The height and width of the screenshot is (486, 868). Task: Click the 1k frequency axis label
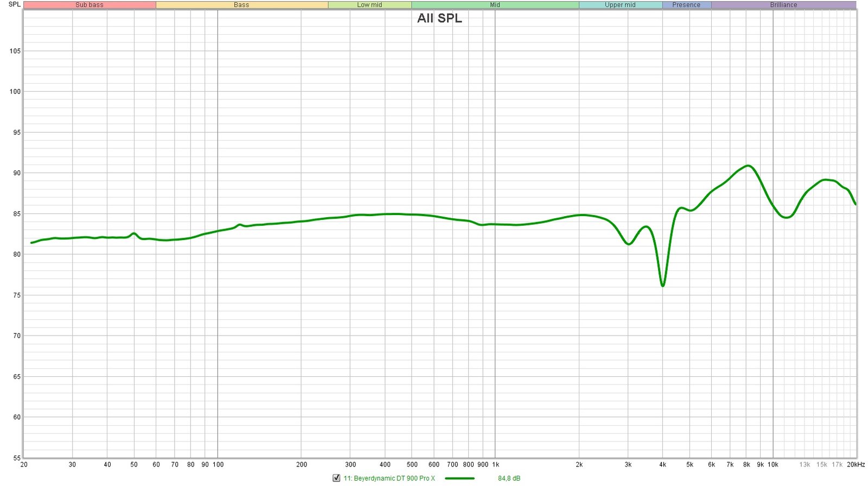(495, 465)
